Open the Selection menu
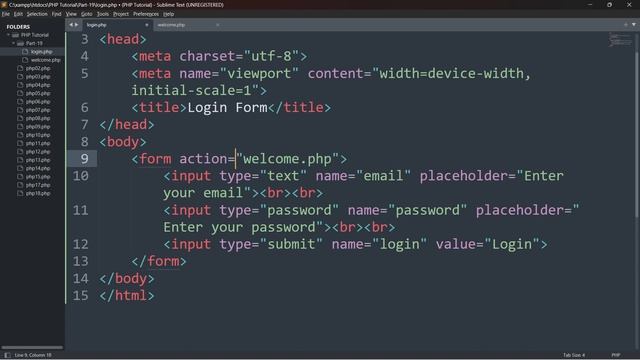 pyautogui.click(x=37, y=14)
